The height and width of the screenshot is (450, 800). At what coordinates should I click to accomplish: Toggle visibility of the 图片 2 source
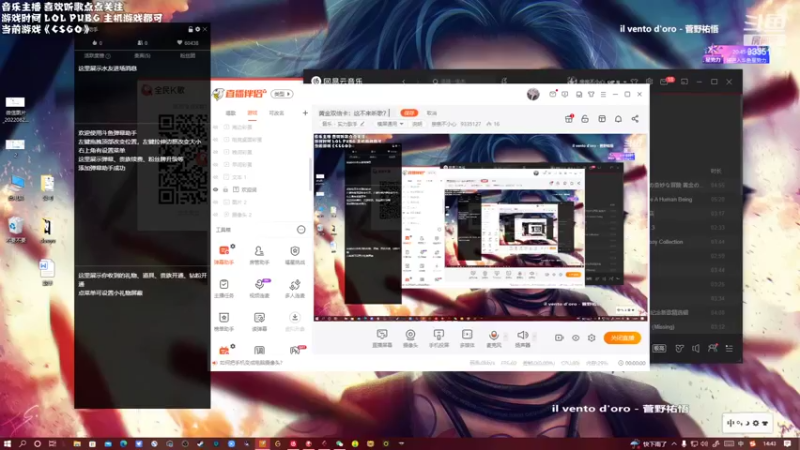[216, 202]
